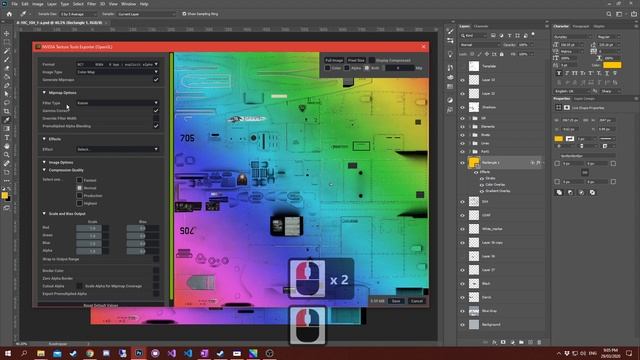The image size is (640, 360).
Task: Open the Filter menu
Action: point(91,4)
